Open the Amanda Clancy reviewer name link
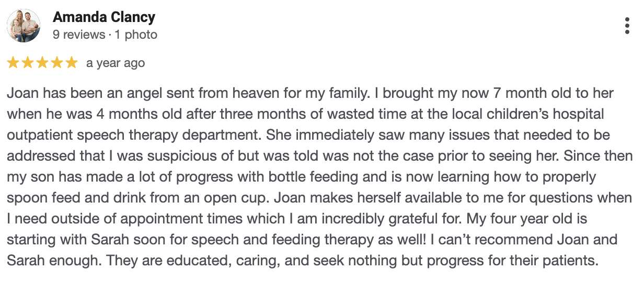644x292 pixels. [104, 17]
